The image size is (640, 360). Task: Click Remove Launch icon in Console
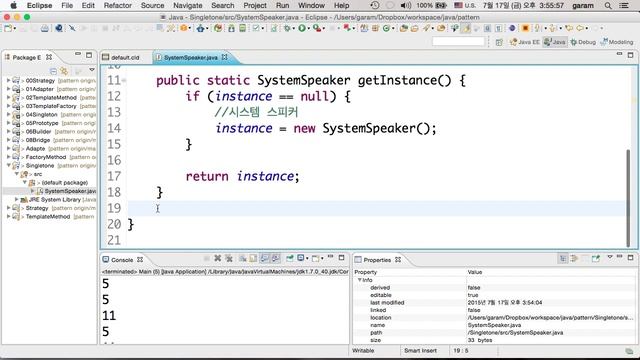(x=218, y=258)
